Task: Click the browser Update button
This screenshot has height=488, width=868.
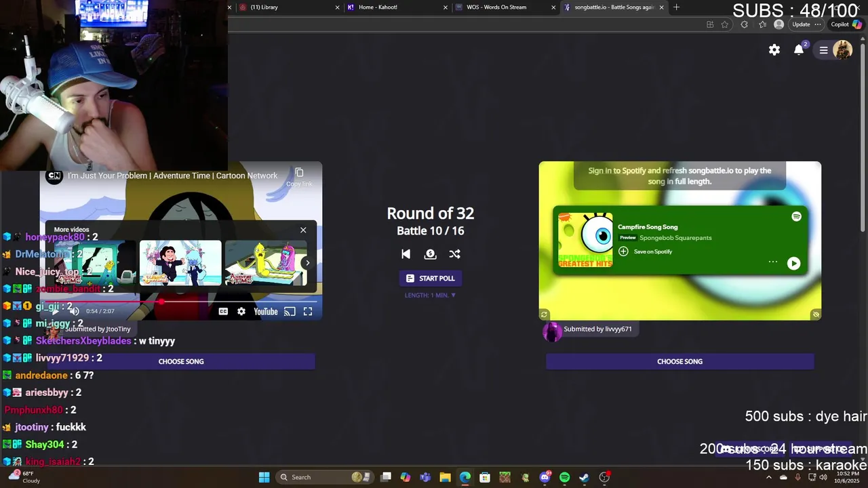Action: coord(807,24)
